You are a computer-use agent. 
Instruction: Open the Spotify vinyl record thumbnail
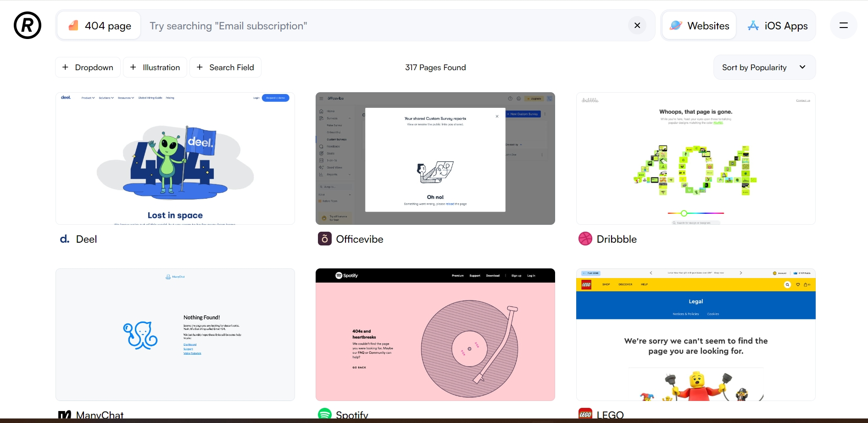coord(435,335)
